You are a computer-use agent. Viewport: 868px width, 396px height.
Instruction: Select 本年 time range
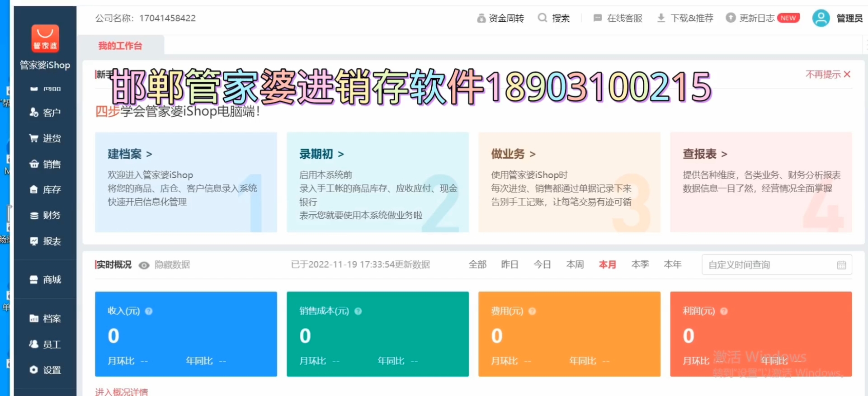(x=672, y=264)
